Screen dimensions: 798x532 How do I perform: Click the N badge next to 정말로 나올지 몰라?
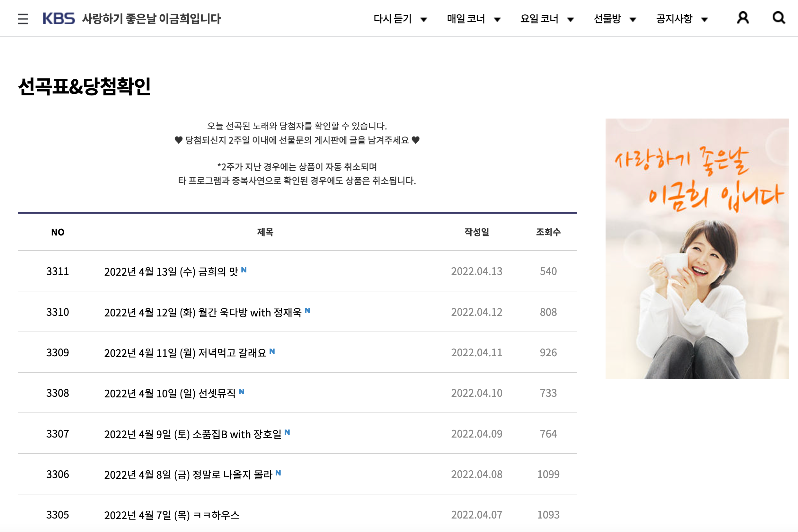(x=278, y=473)
